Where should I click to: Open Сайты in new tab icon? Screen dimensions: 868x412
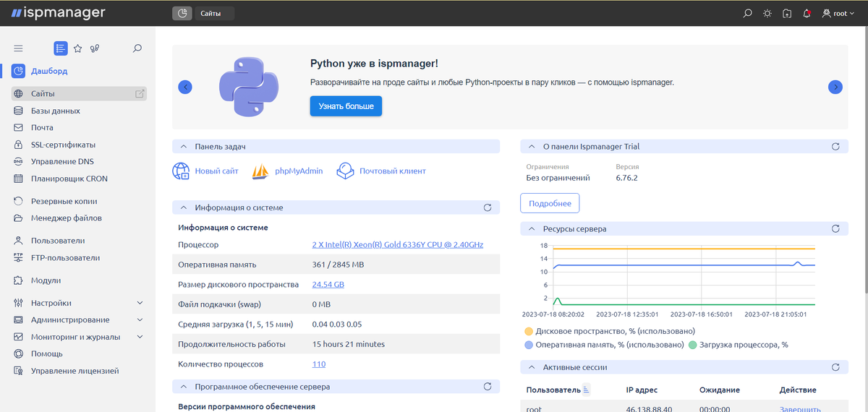(x=140, y=93)
